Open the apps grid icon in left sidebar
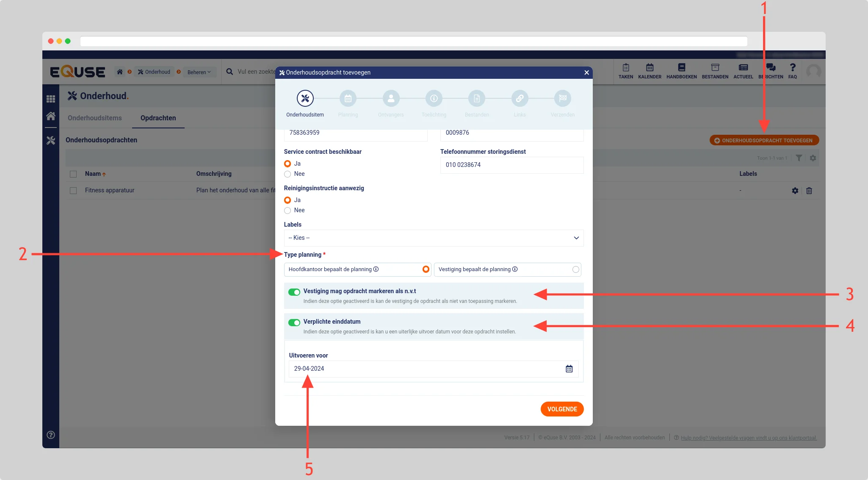The width and height of the screenshot is (868, 480). click(x=51, y=99)
